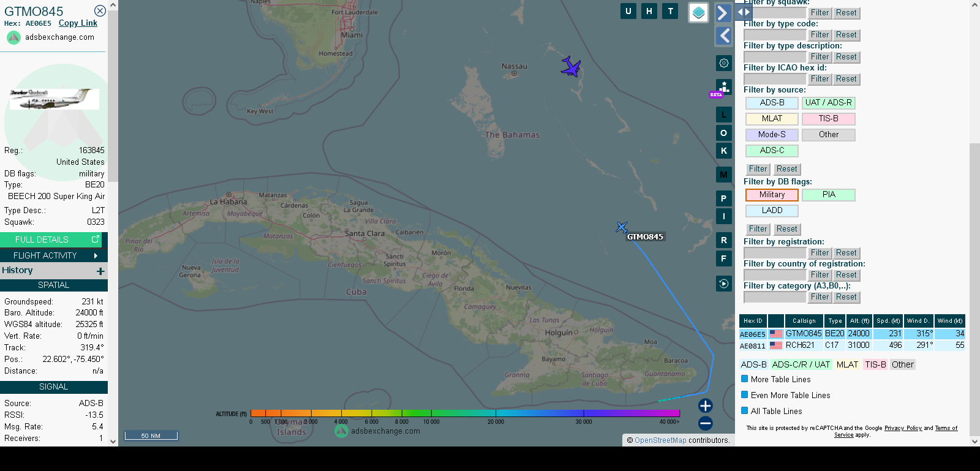Sort table by Callsign column
Screen dimensions: 980x471
[804, 321]
